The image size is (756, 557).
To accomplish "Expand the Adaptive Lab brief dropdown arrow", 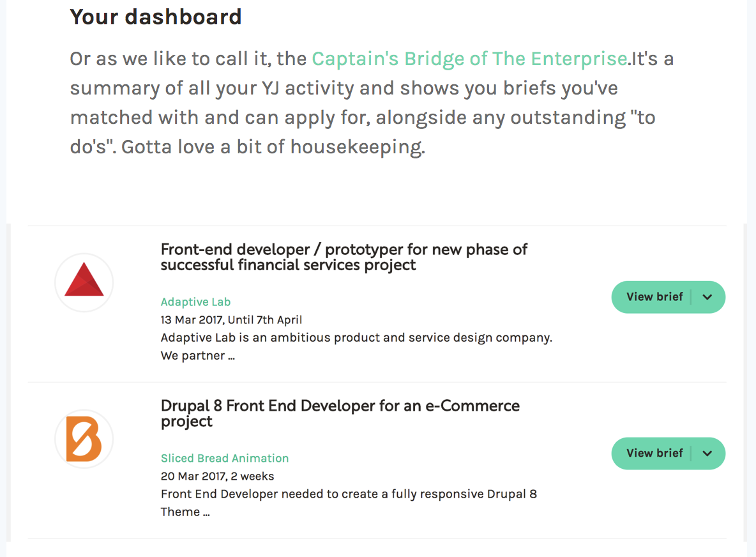I will coord(707,297).
